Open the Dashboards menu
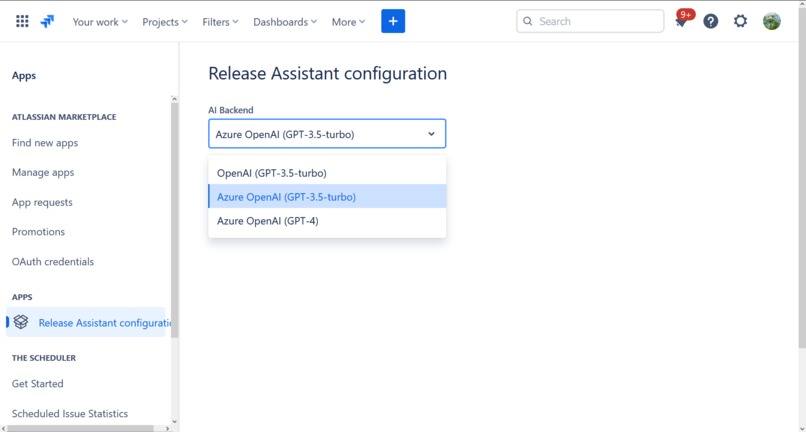This screenshot has height=432, width=806. click(285, 22)
